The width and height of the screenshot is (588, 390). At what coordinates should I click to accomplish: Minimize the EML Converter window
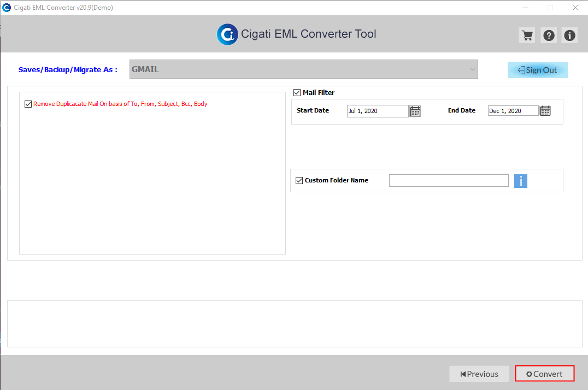pos(526,8)
